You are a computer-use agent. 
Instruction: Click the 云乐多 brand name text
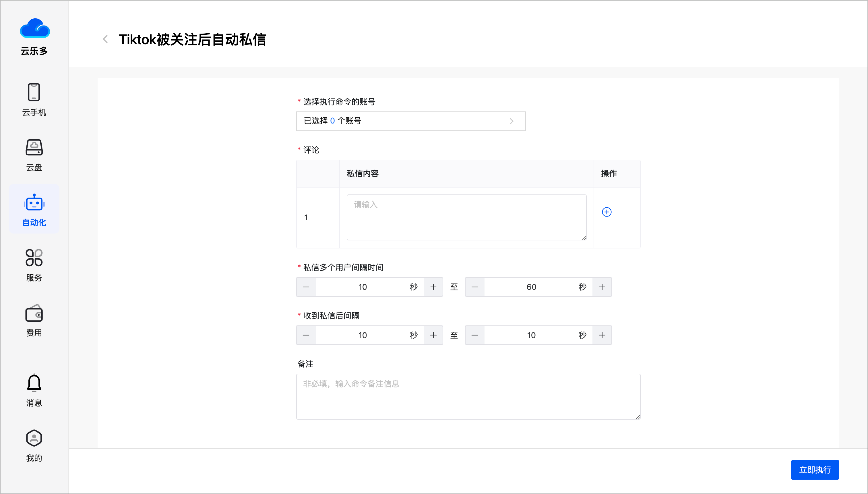34,51
